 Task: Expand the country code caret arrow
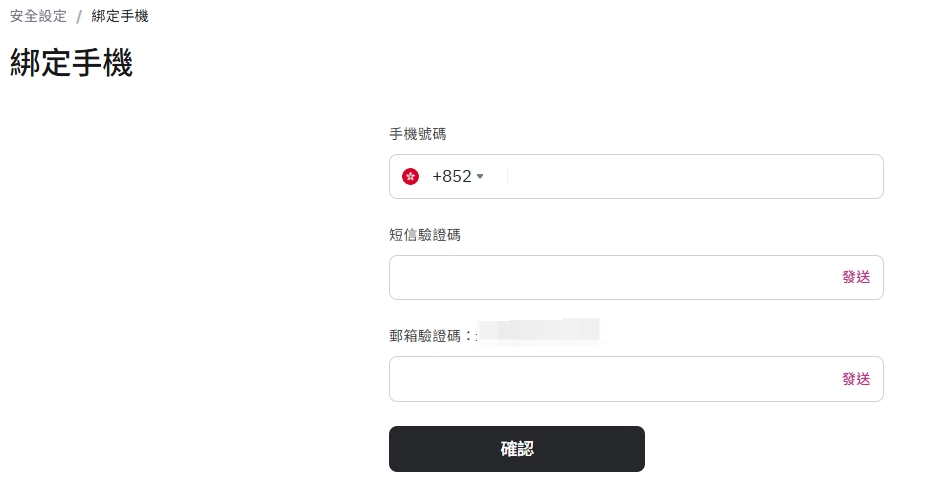point(480,176)
